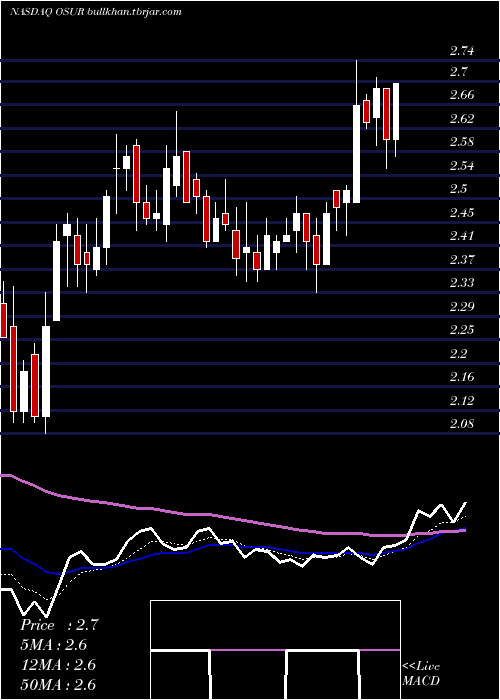Screen dimensions: 500x700
Task: Click the 2.66 price axis label
Action: point(462,95)
